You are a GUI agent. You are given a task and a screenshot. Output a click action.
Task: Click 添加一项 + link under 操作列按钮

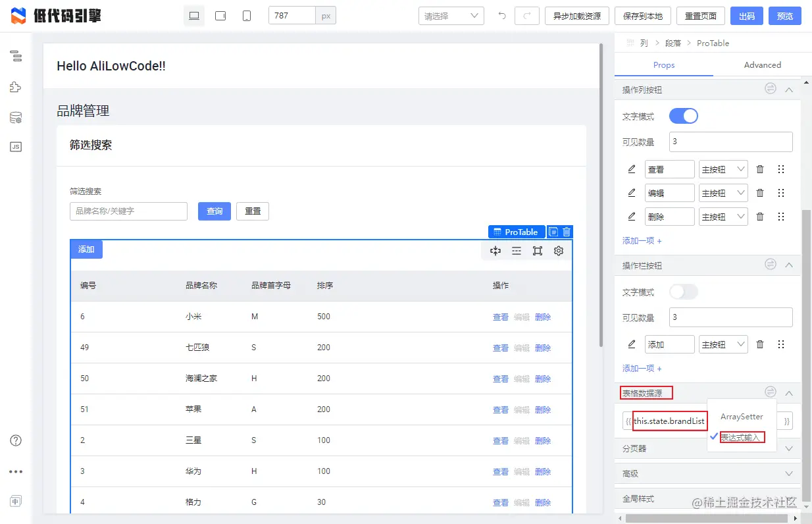pyautogui.click(x=642, y=240)
